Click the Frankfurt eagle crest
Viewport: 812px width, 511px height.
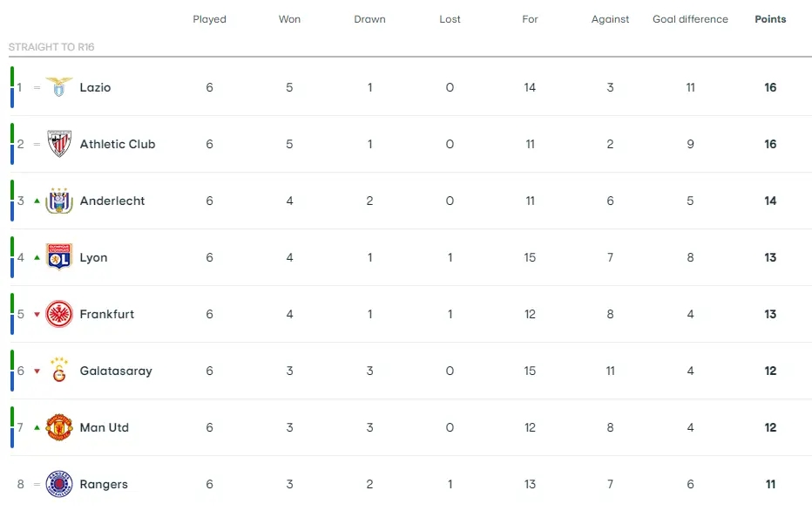(x=59, y=314)
